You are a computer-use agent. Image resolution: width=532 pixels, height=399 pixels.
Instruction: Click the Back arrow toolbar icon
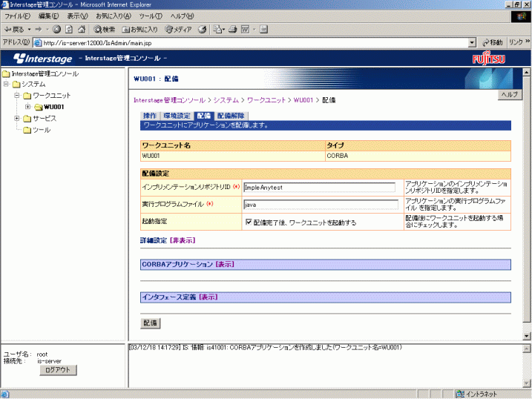pyautogui.click(x=7, y=30)
